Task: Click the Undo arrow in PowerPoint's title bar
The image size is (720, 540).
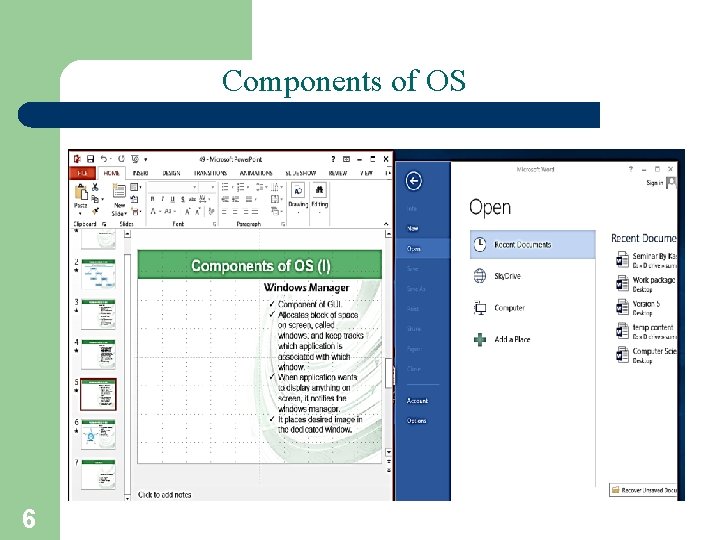Action: [104, 159]
